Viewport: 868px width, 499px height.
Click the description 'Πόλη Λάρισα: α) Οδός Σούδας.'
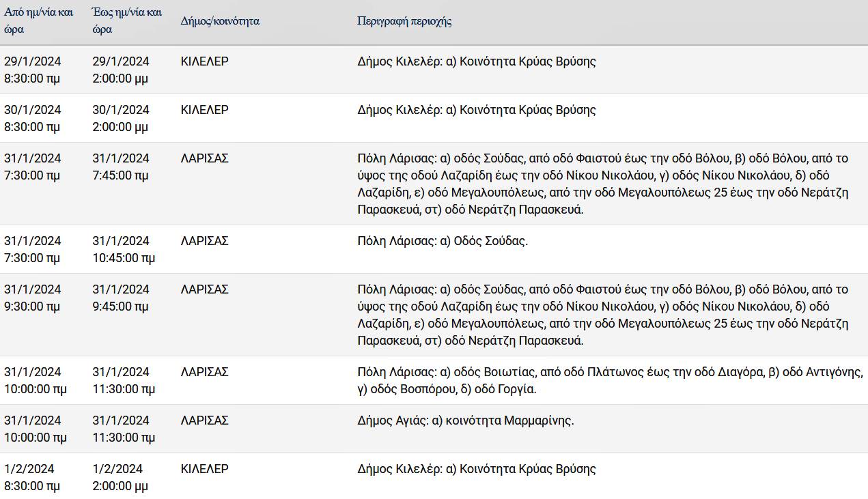tap(443, 241)
